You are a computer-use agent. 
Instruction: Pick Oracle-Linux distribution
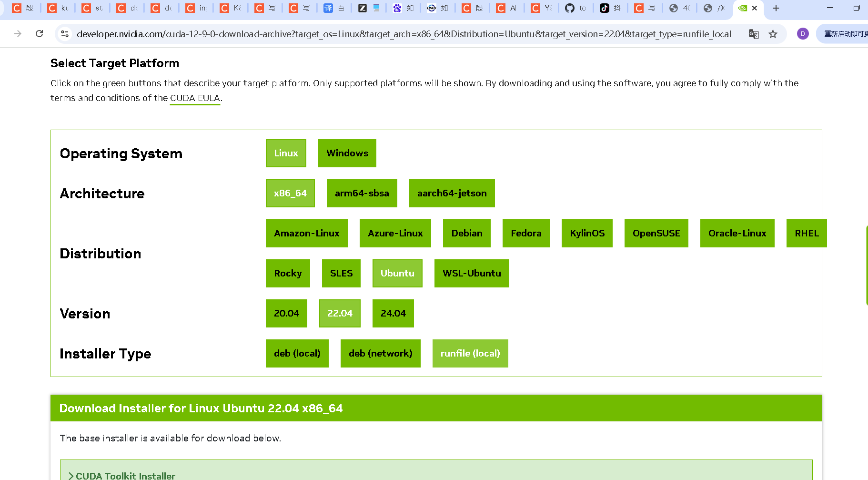(737, 233)
